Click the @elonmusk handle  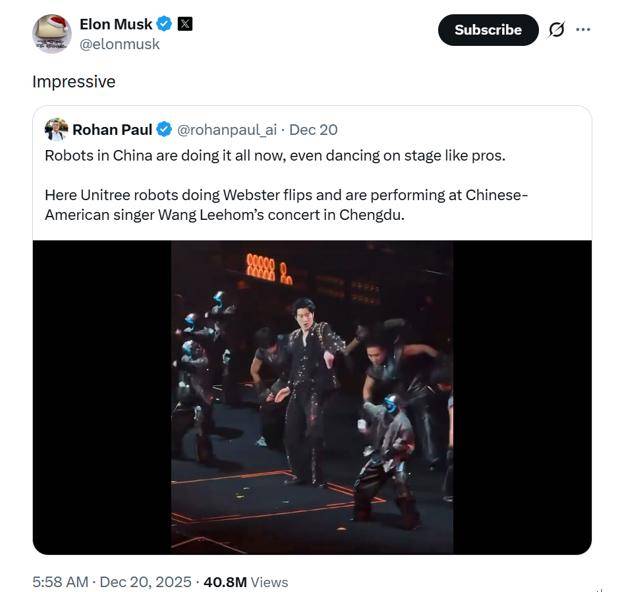[x=119, y=44]
